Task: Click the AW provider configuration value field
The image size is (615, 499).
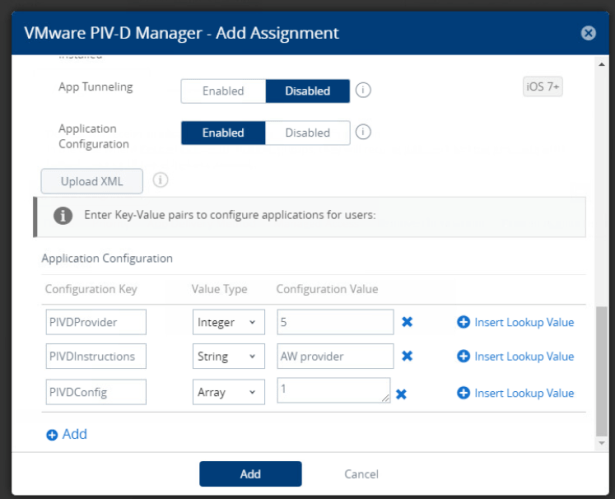Action: (335, 356)
